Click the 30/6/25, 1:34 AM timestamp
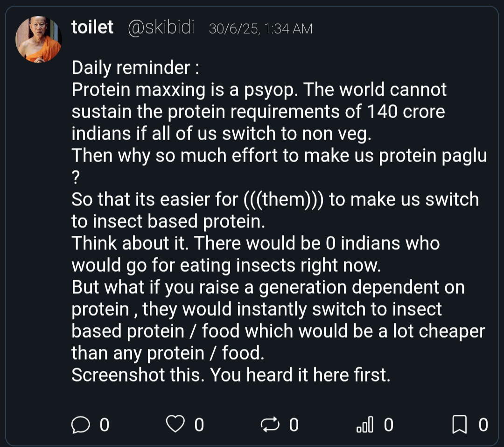The width and height of the screenshot is (504, 447). [260, 29]
